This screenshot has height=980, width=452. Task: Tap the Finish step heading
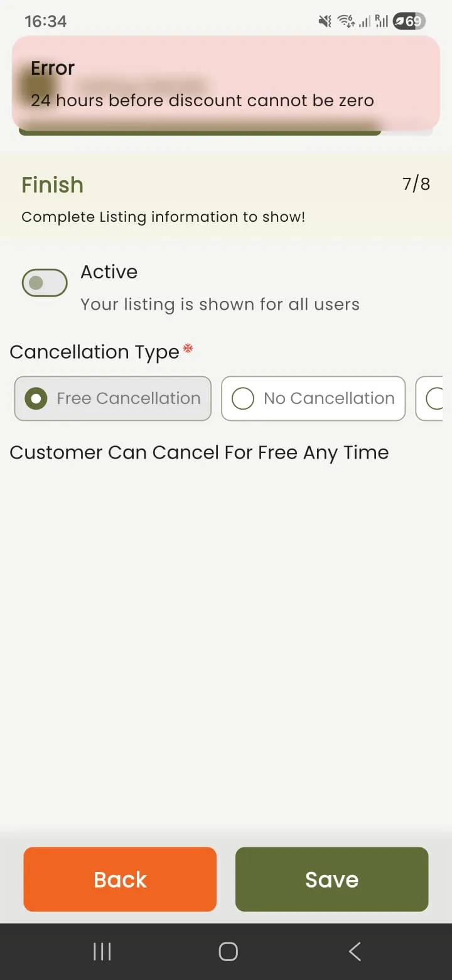tap(53, 185)
